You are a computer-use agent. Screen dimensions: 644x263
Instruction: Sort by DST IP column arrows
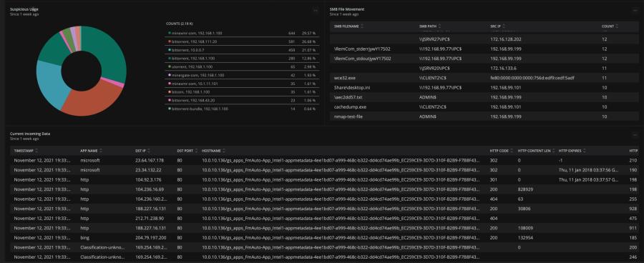148,151
